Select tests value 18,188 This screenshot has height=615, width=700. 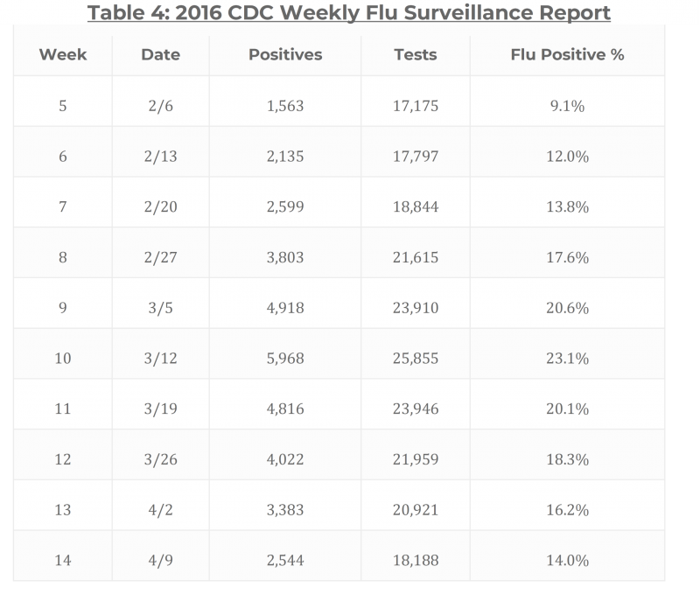click(x=416, y=560)
